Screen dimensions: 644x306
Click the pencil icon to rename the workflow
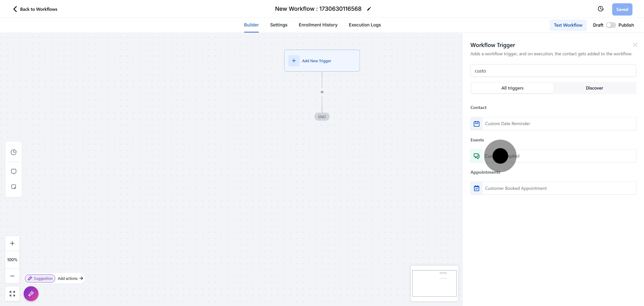coord(369,9)
